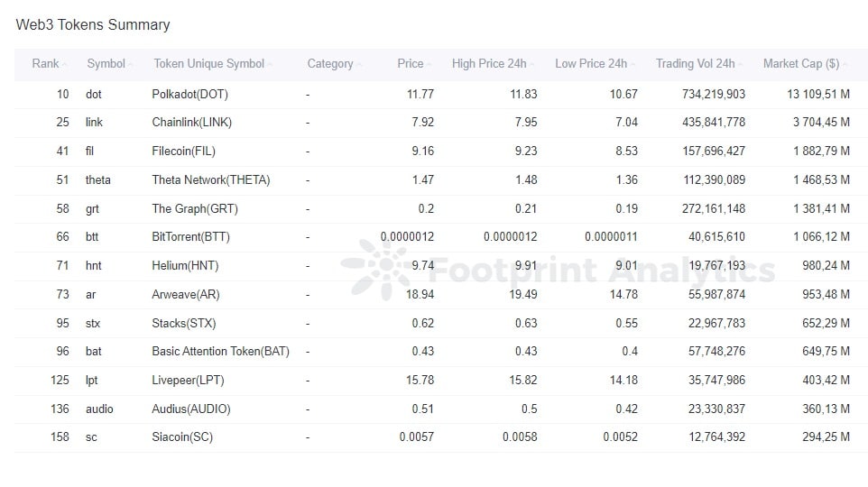Click the lpt symbol cell
The width and height of the screenshot is (868, 487).
[91, 381]
